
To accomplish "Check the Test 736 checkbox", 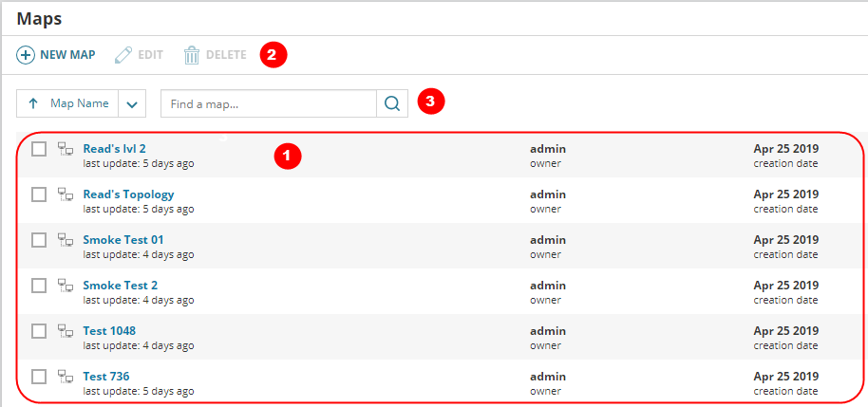I will (39, 377).
